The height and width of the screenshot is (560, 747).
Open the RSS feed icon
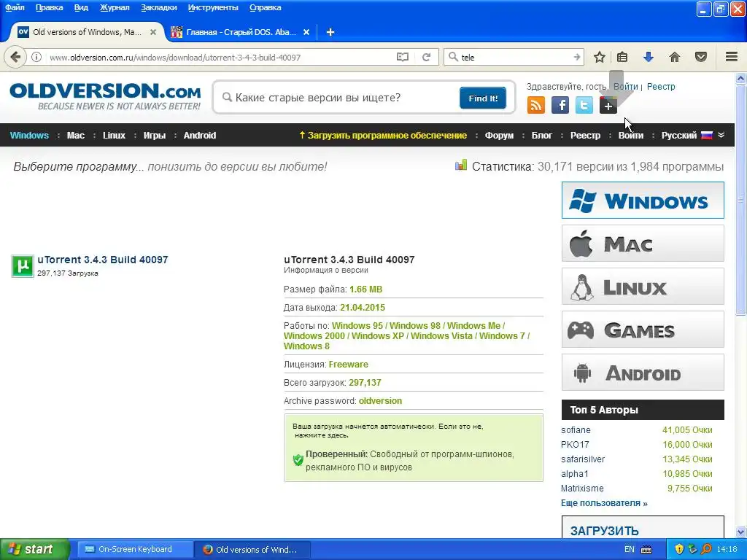pyautogui.click(x=536, y=105)
